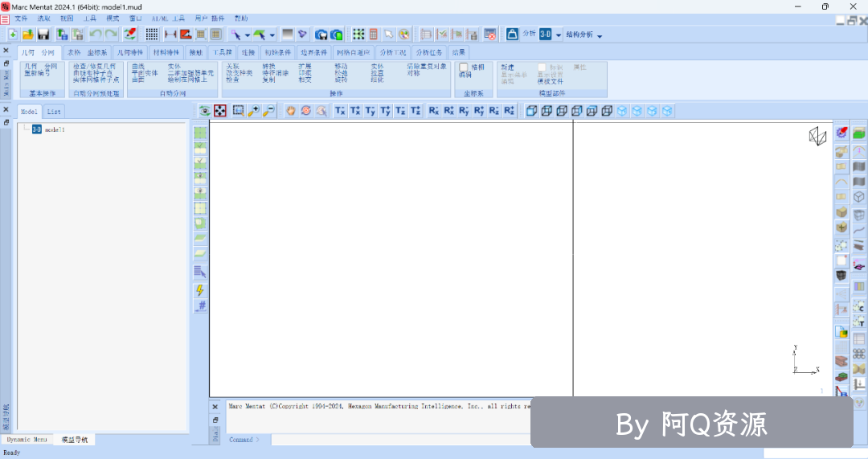Click 曲线 in the 自动分网 group

pos(138,66)
